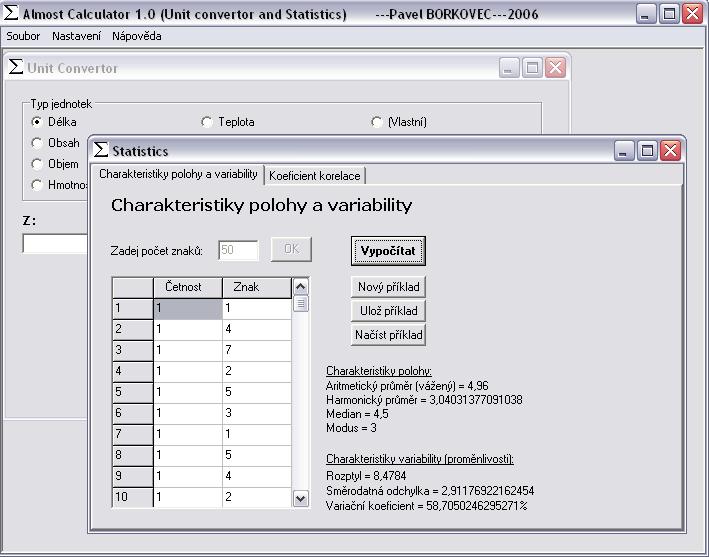Click the Z: input field in Unit Convertor
Viewport: 709px width, 557px height.
pos(55,244)
